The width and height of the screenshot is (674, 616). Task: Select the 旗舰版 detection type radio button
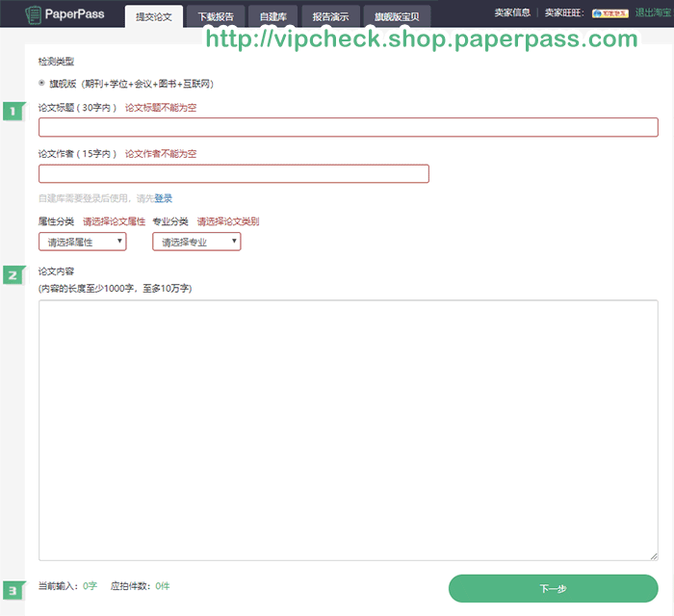click(41, 83)
